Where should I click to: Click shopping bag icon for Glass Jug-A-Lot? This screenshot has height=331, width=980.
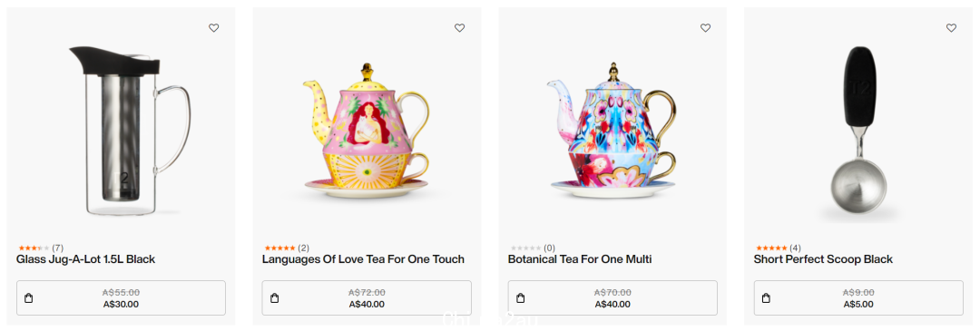[x=29, y=298]
